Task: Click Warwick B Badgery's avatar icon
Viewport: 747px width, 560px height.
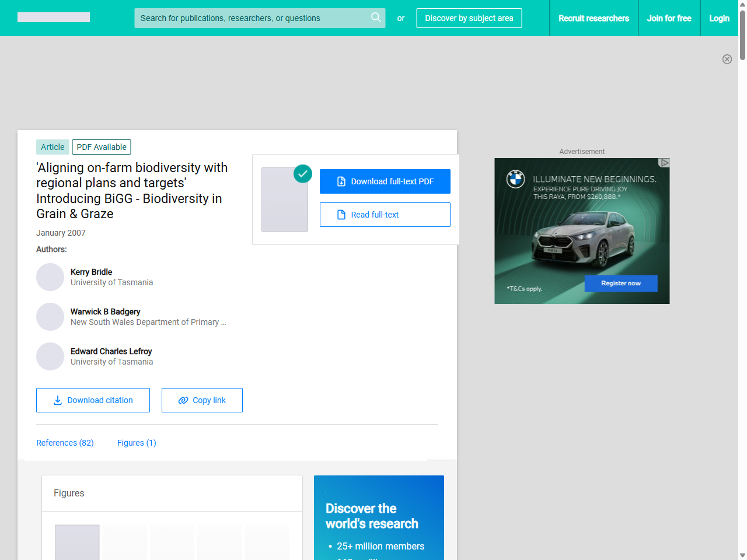Action: point(50,317)
